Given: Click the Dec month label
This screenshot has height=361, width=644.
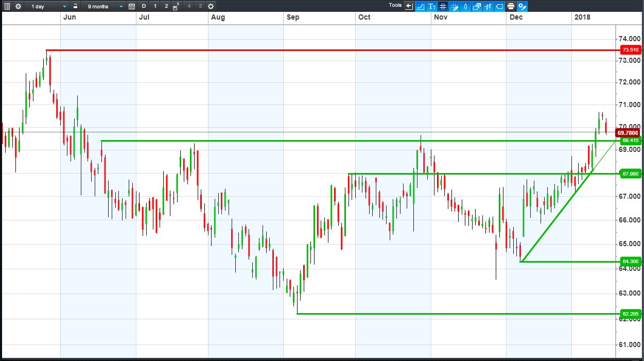Looking at the screenshot, I should (x=516, y=18).
